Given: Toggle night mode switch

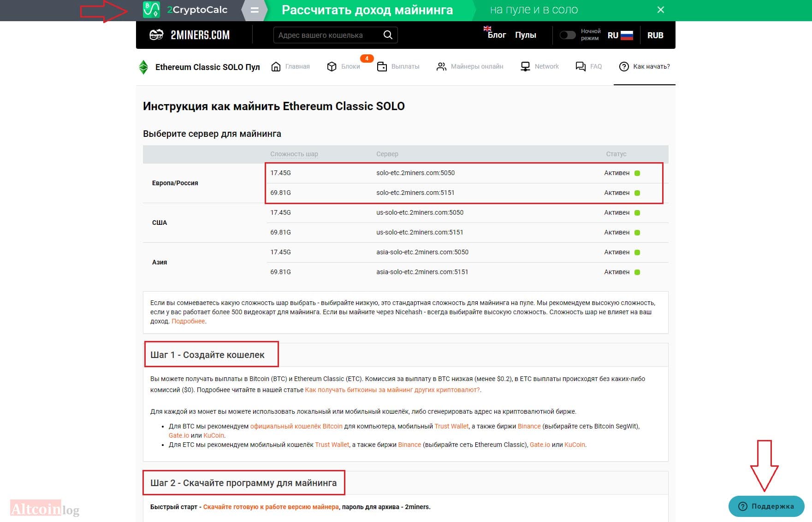Looking at the screenshot, I should pos(568,35).
